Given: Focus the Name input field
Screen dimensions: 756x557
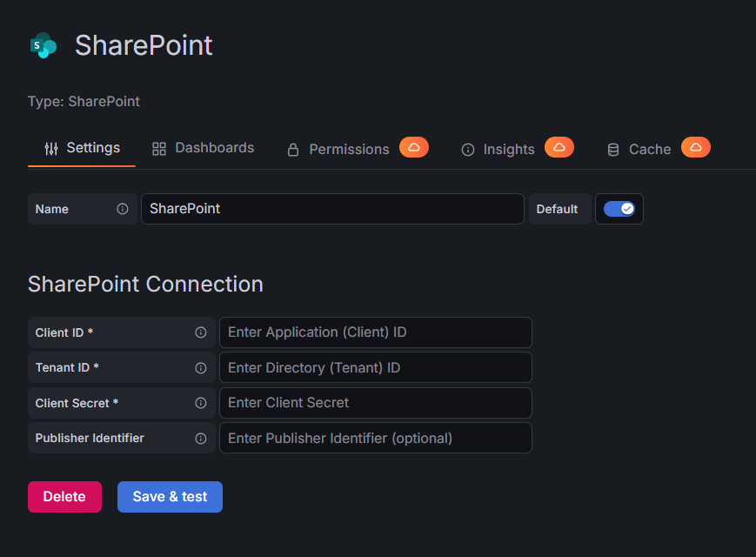Looking at the screenshot, I should (332, 209).
